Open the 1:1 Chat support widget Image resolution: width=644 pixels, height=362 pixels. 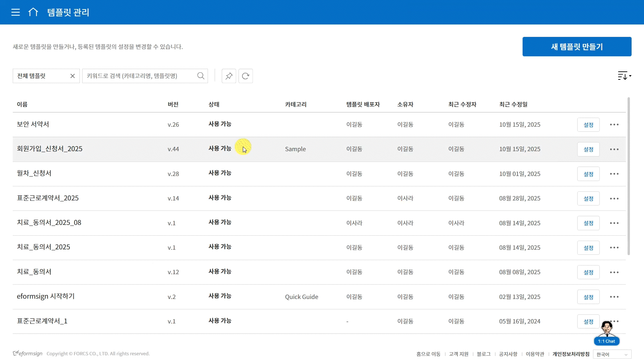606,341
